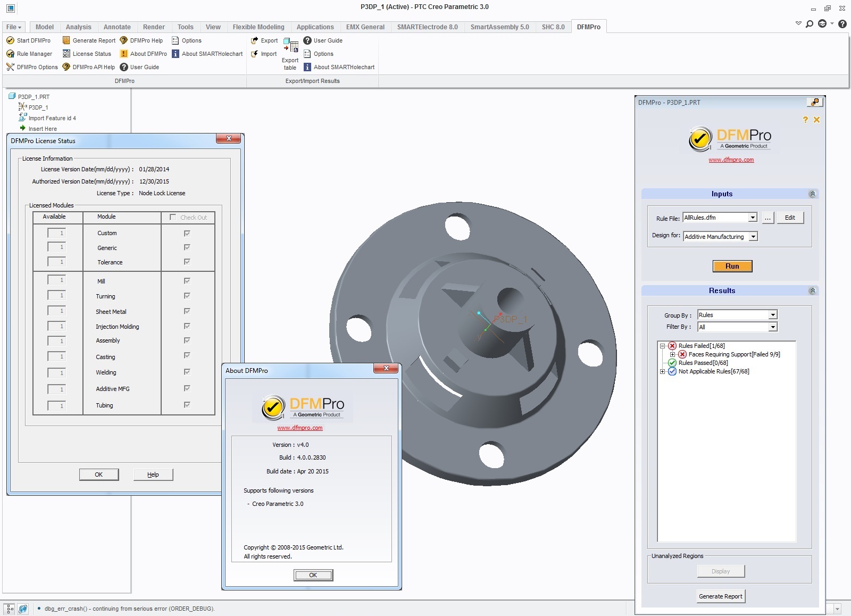Switch to the EMX General tab
The height and width of the screenshot is (616, 851).
pyautogui.click(x=365, y=27)
